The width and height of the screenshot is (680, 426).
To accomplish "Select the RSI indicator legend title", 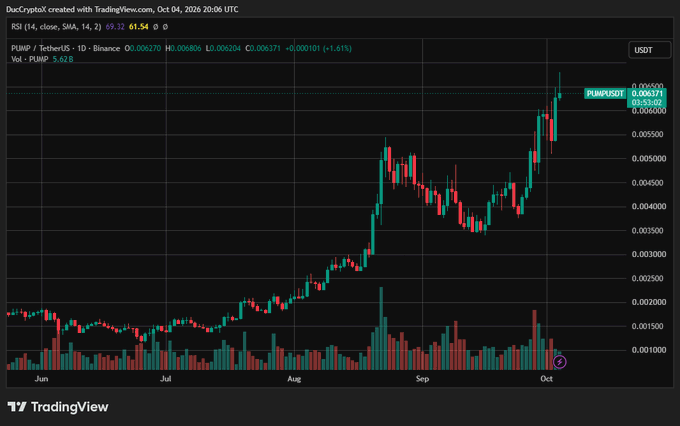I will (x=56, y=27).
